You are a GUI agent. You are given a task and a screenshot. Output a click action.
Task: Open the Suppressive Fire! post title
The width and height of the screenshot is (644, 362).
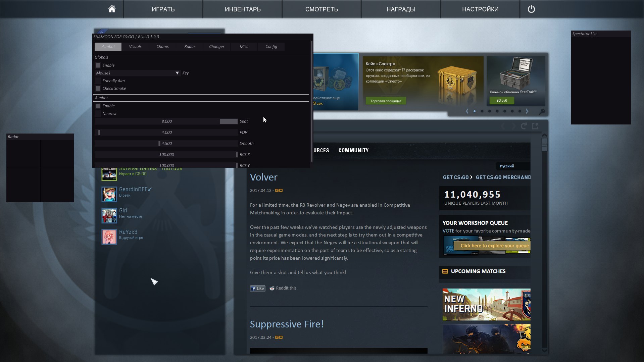(287, 324)
